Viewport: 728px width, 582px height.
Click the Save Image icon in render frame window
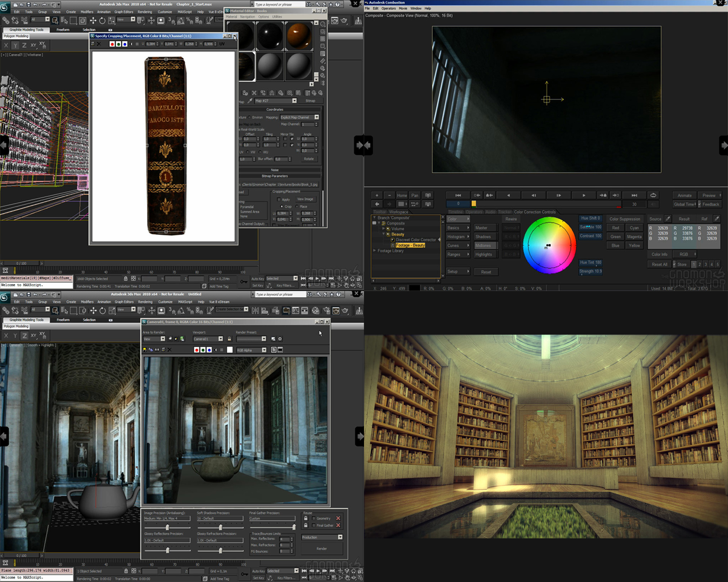click(145, 349)
